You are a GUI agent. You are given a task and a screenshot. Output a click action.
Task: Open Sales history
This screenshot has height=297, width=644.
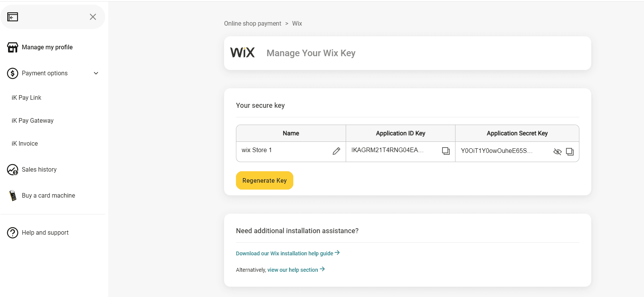[39, 170]
